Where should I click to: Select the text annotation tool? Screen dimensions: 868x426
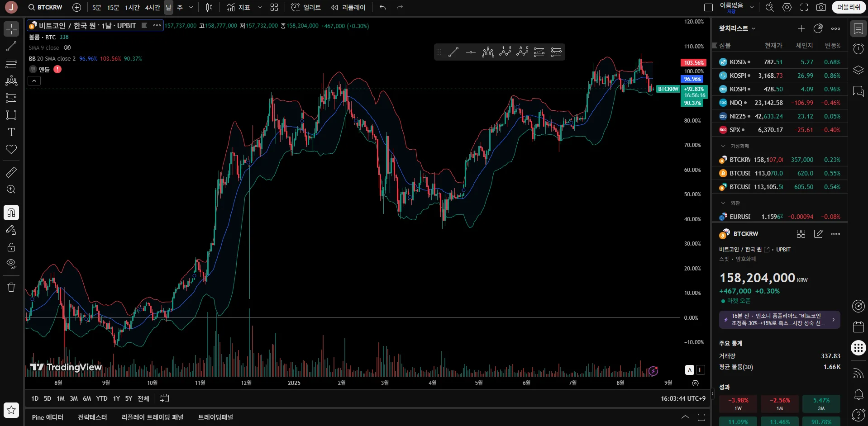[x=11, y=132]
